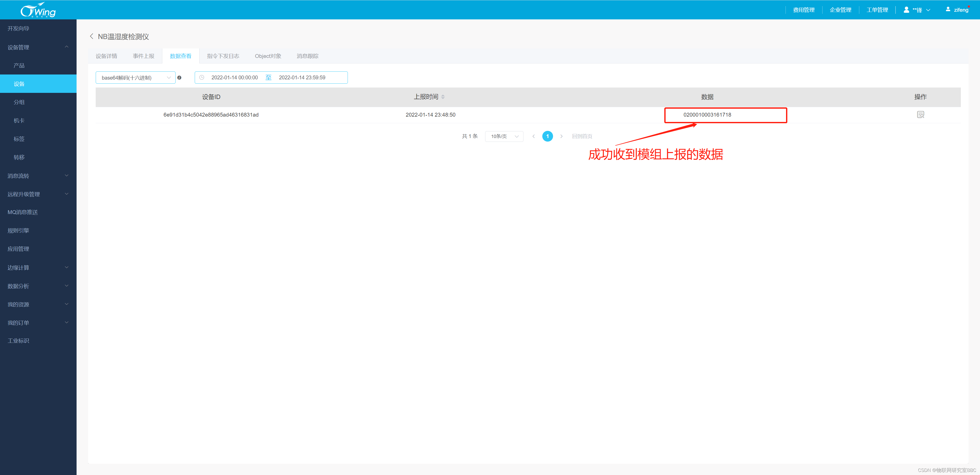Switch to Object对象 tab
The image size is (980, 475).
pyautogui.click(x=268, y=56)
